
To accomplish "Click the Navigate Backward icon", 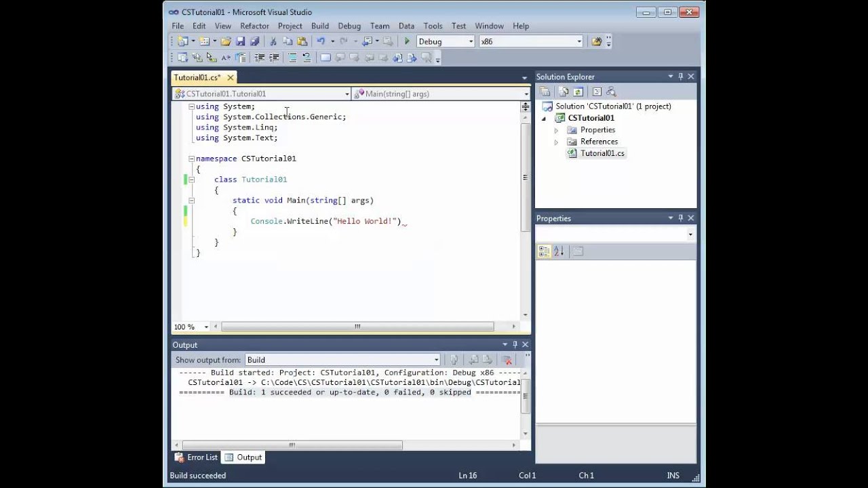I will tap(366, 41).
